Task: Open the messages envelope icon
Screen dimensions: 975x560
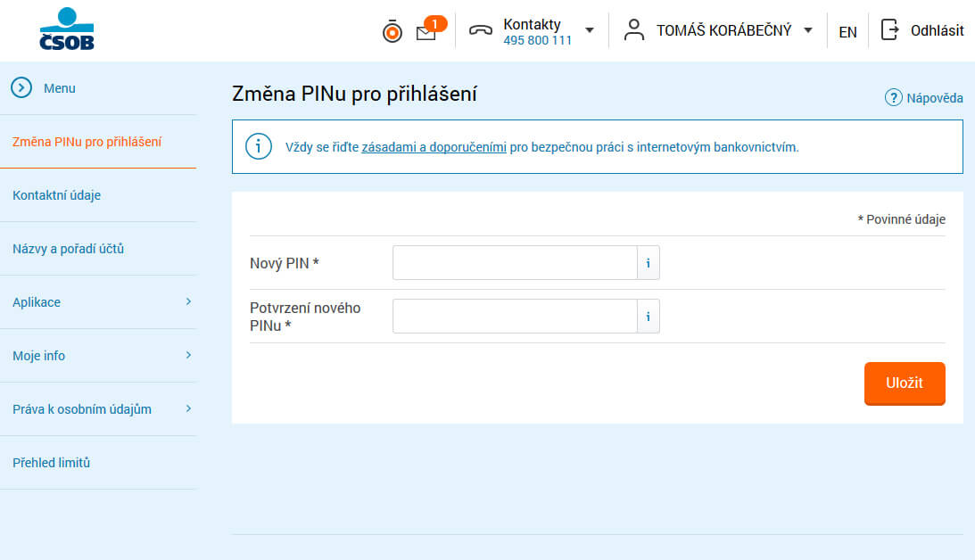Action: point(426,32)
